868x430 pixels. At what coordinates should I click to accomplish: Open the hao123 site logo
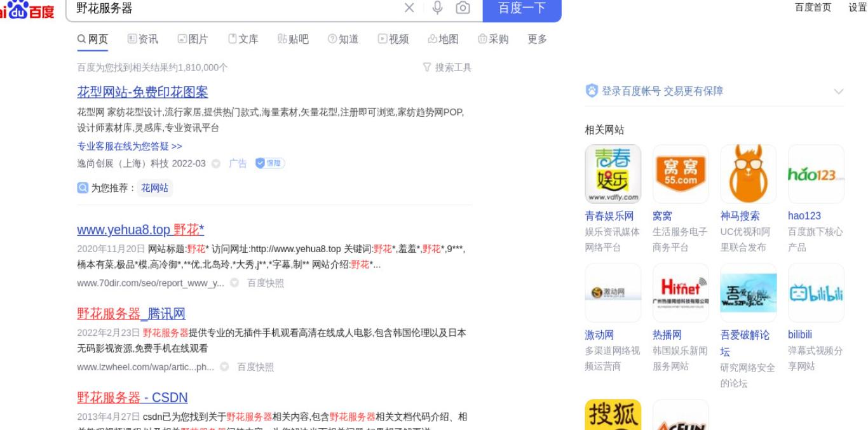coord(816,173)
